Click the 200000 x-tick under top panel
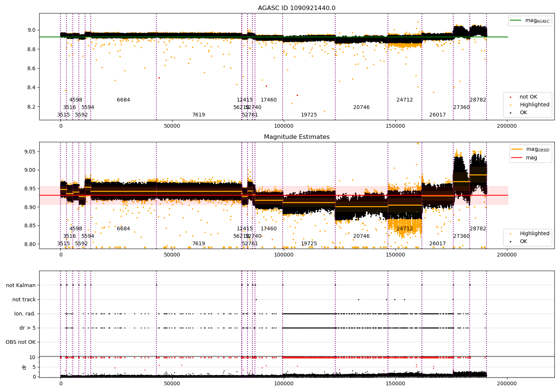560x392 pixels. [507, 126]
